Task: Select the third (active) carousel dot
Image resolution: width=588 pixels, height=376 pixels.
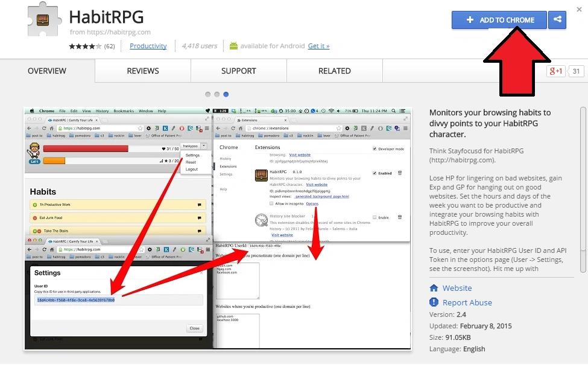Action: (226, 94)
